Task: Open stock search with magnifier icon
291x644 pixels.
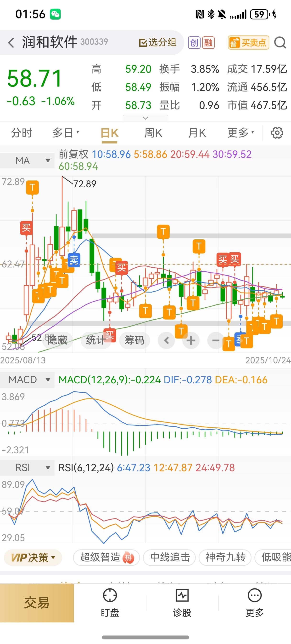Action: coord(280,42)
